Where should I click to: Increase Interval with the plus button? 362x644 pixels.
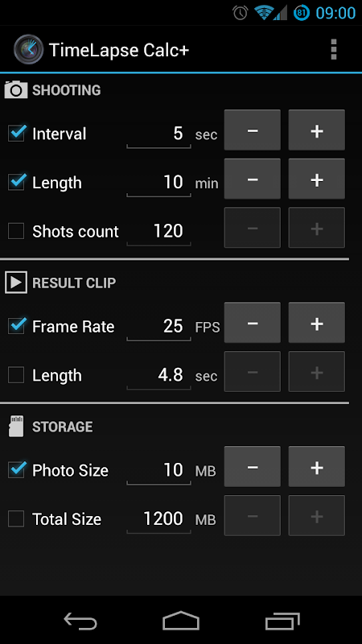[316, 130]
